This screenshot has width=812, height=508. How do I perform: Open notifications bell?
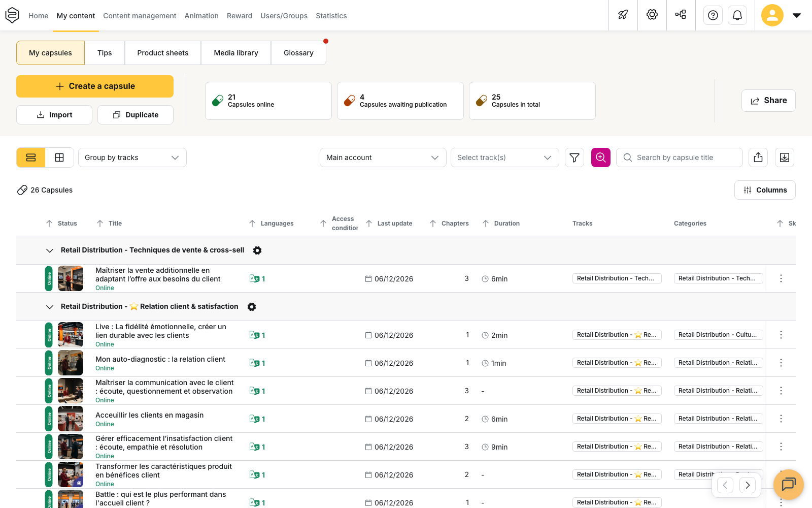pyautogui.click(x=737, y=15)
